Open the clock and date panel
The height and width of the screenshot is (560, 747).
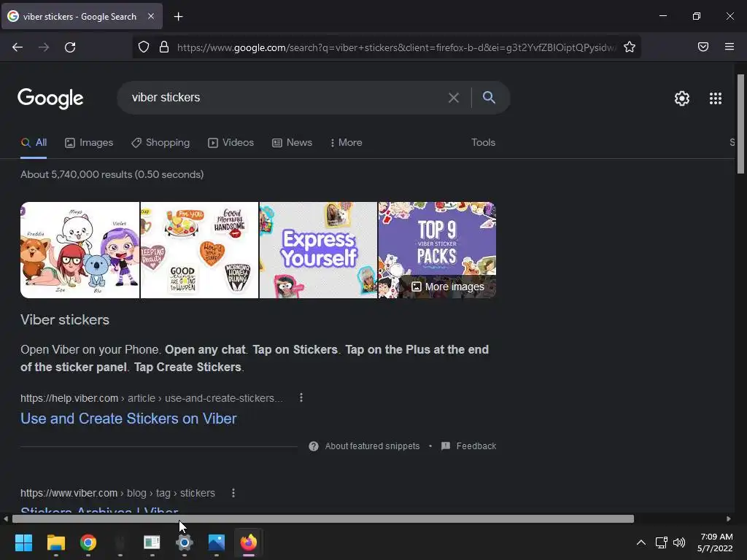pos(716,542)
